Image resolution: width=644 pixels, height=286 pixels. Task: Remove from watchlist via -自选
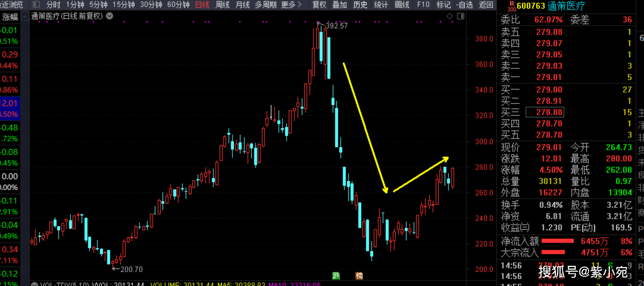465,5
